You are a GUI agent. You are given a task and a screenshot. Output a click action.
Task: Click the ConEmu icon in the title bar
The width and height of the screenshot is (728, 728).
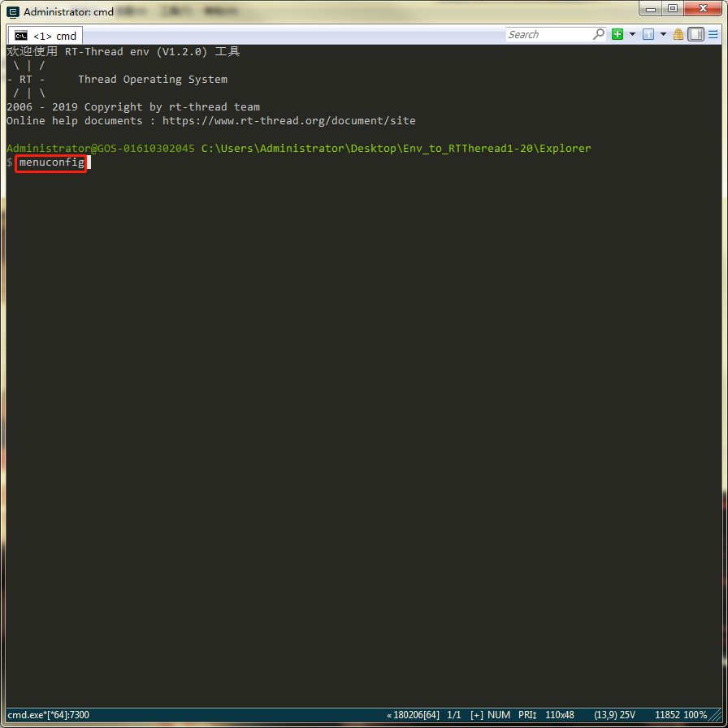click(13, 12)
